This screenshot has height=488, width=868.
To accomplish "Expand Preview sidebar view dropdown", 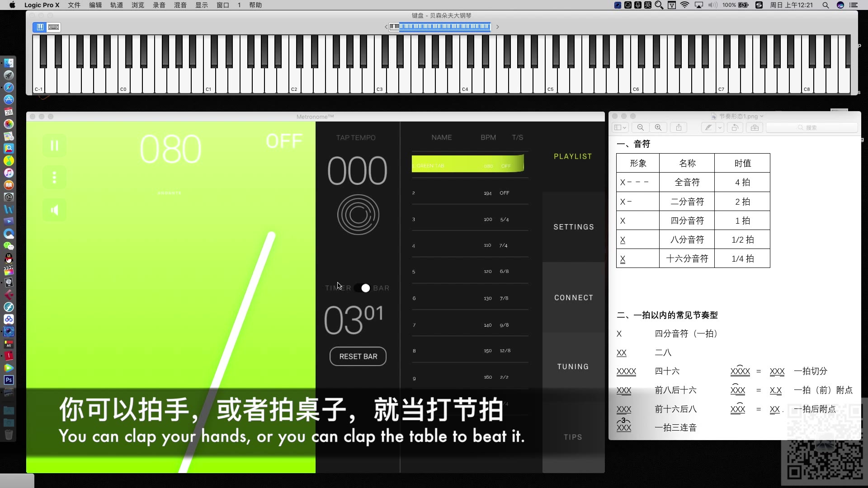I will 620,127.
